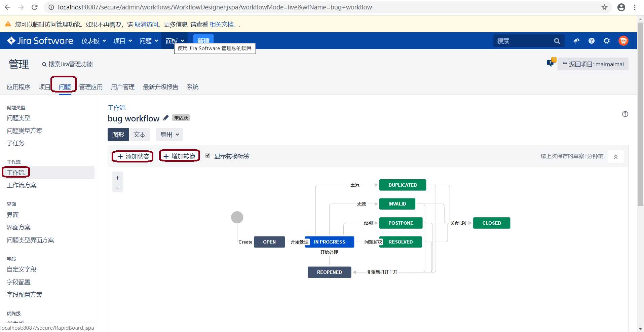
Task: Reload the page
Action: tap(34, 7)
